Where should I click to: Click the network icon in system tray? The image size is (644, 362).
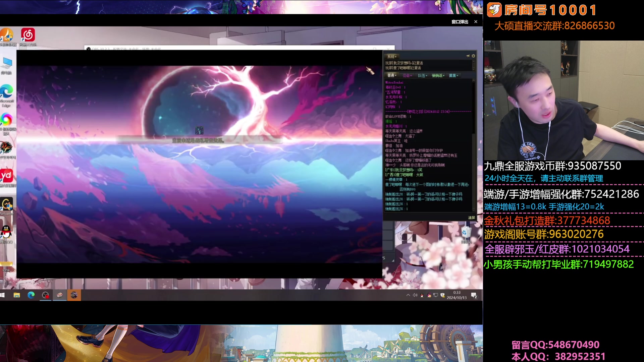pos(436,295)
